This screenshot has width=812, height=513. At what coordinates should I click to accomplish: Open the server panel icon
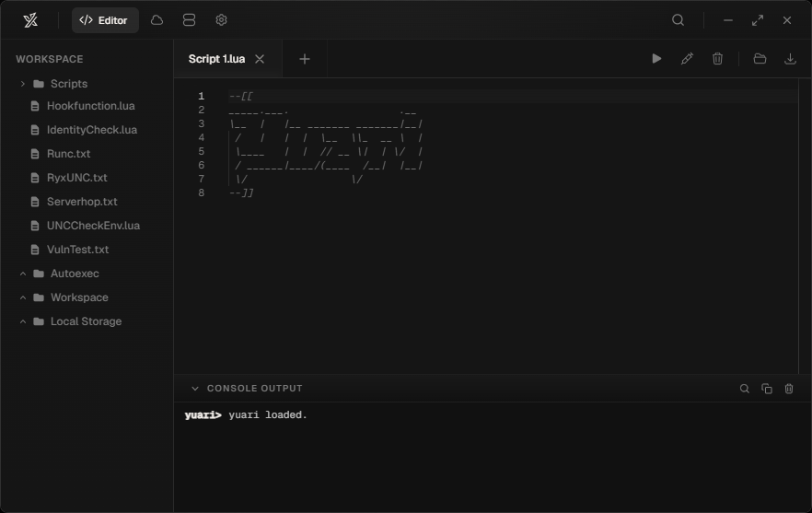pyautogui.click(x=189, y=20)
